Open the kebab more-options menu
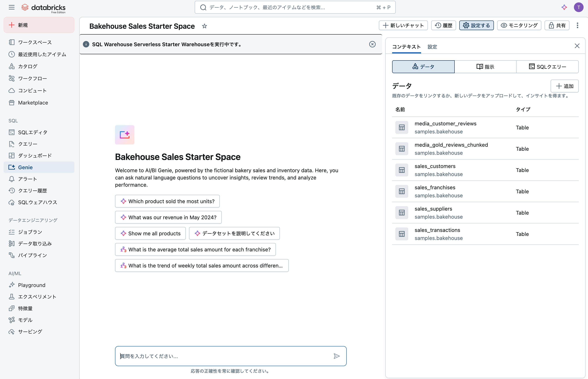 click(577, 25)
